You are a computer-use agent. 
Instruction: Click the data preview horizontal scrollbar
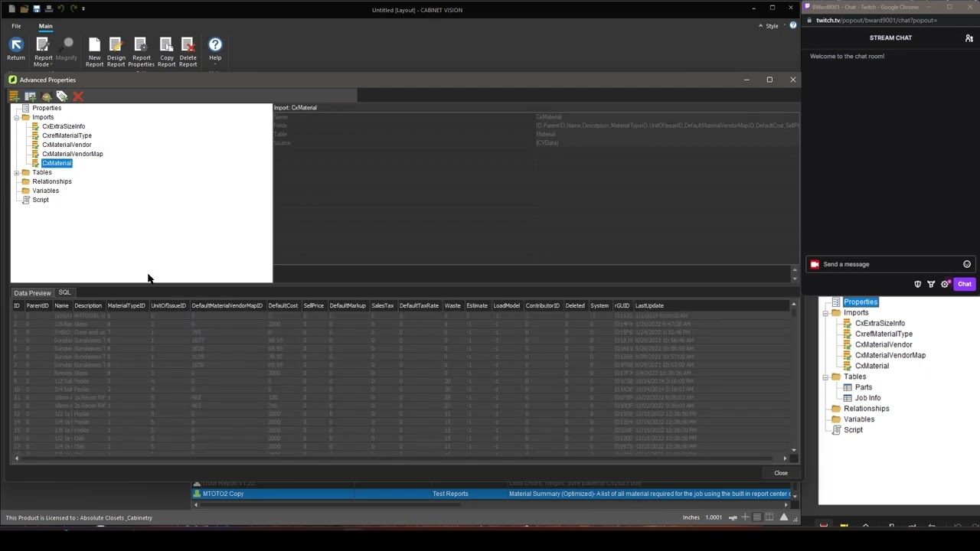click(400, 458)
